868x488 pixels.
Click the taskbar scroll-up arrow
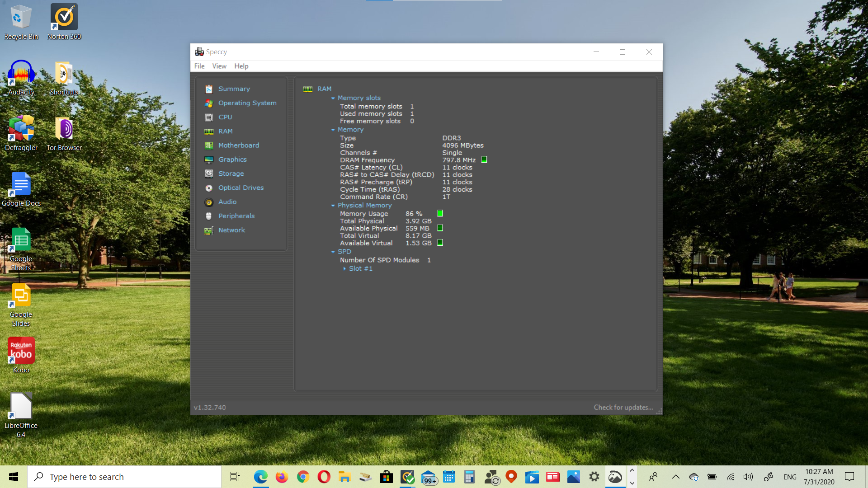tap(632, 471)
